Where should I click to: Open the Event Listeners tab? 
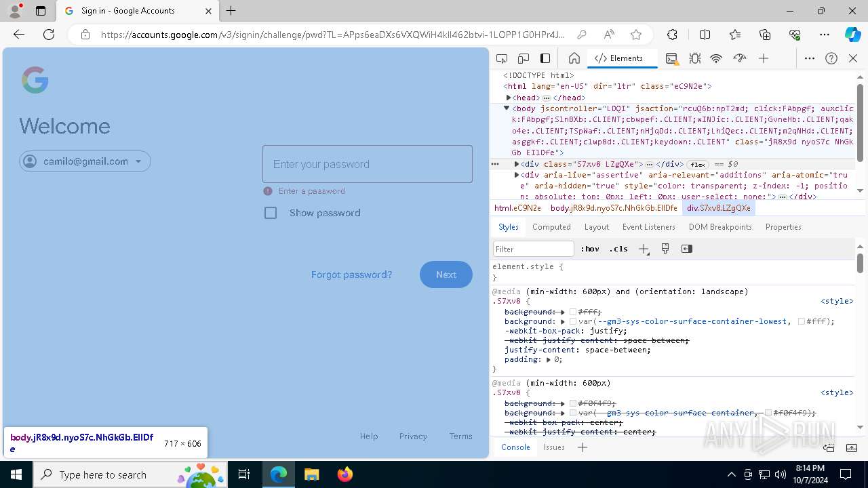[x=649, y=227]
